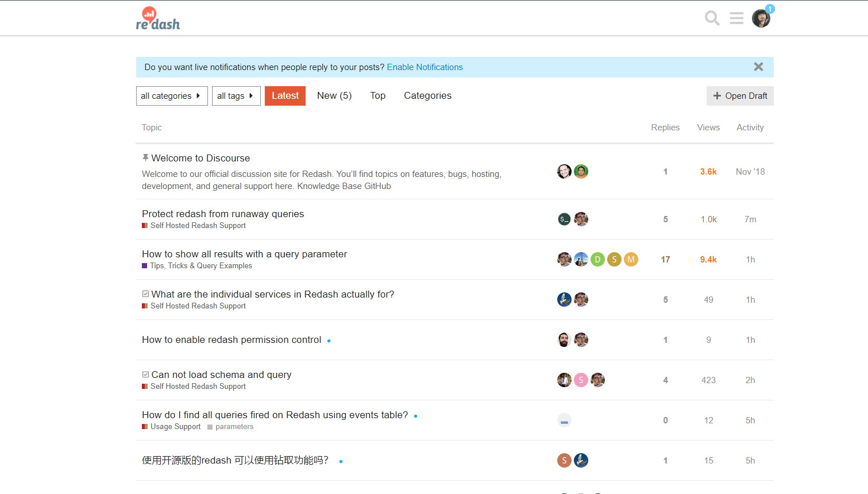Click solved checkbox icon on individual services topic

[x=145, y=294]
